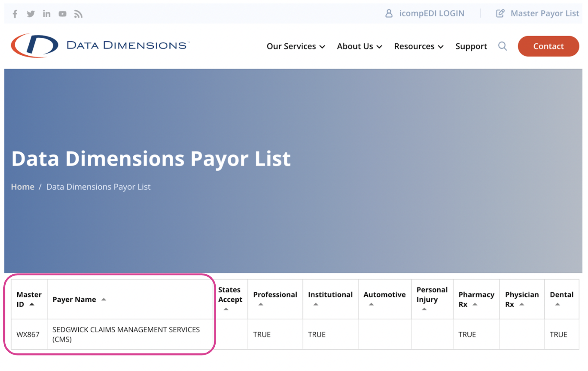Expand the Our Services menu
The width and height of the screenshot is (588, 371).
pyautogui.click(x=296, y=46)
